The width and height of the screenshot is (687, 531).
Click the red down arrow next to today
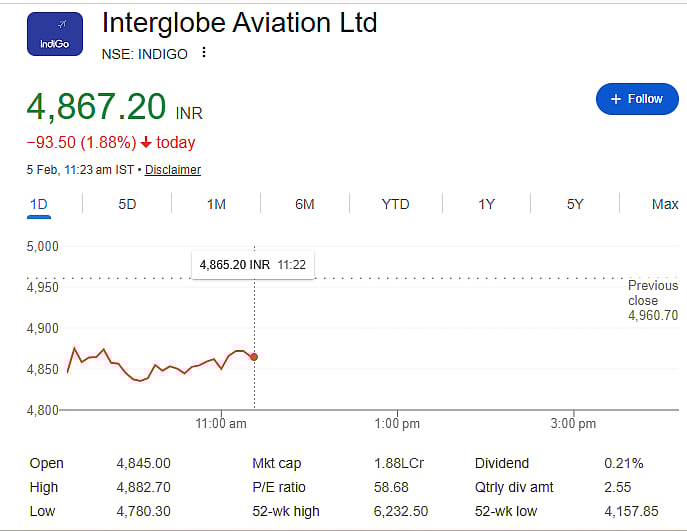(145, 143)
